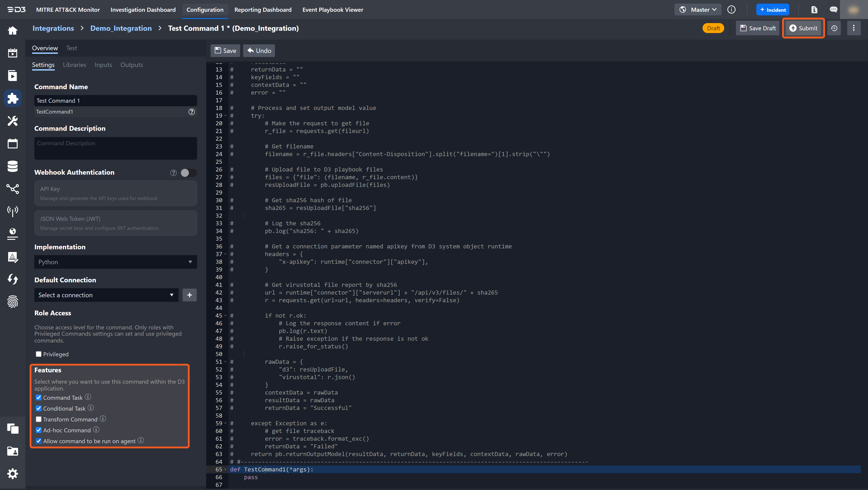This screenshot has height=490, width=868.
Task: Uncheck the Ad-hoc Command checkbox
Action: click(x=39, y=430)
